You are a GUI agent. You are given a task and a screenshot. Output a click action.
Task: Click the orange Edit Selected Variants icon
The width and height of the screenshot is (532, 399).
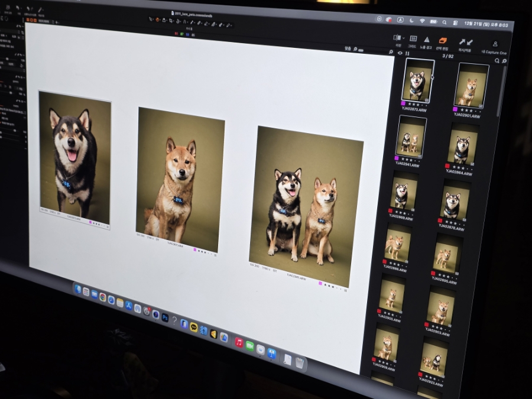tap(443, 40)
